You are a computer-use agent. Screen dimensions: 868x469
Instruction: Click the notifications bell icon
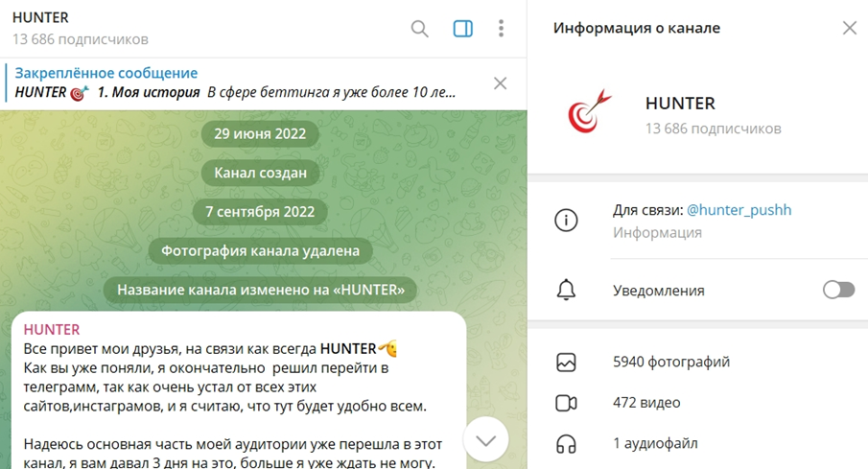click(567, 290)
